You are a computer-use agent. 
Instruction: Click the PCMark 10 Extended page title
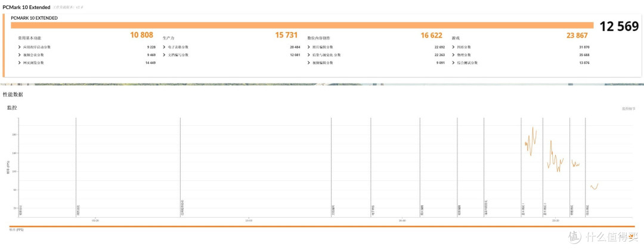(26, 7)
